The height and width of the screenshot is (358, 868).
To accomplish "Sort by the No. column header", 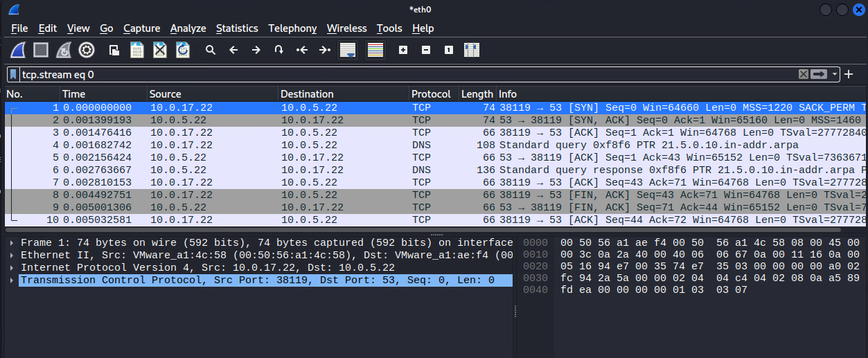I will click(32, 94).
